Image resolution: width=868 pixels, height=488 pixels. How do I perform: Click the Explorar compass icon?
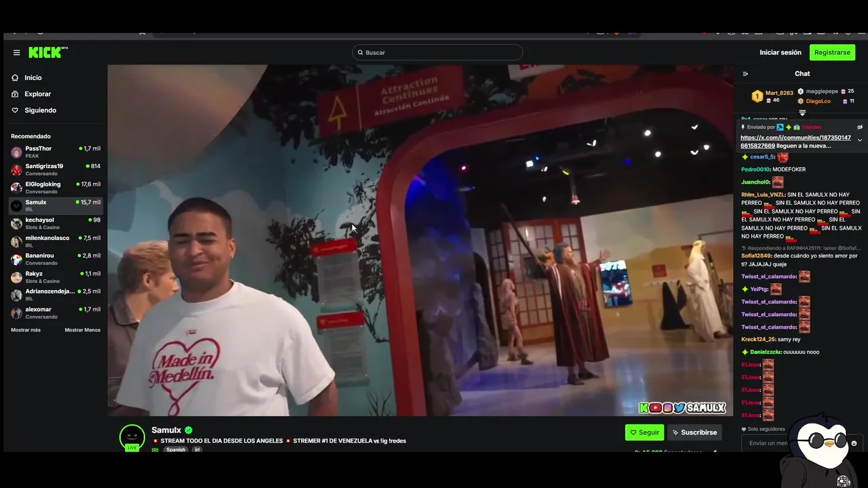coord(15,94)
